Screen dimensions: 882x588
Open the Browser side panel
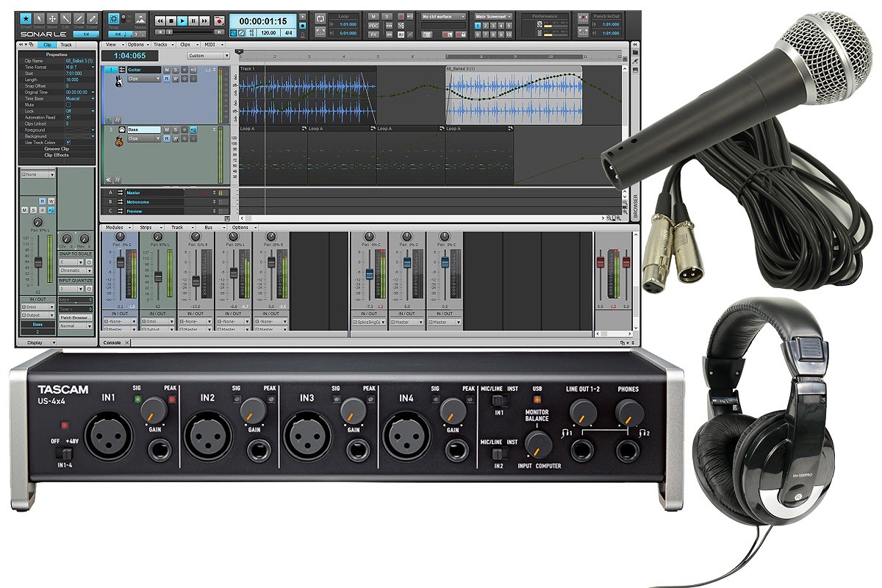[x=636, y=206]
